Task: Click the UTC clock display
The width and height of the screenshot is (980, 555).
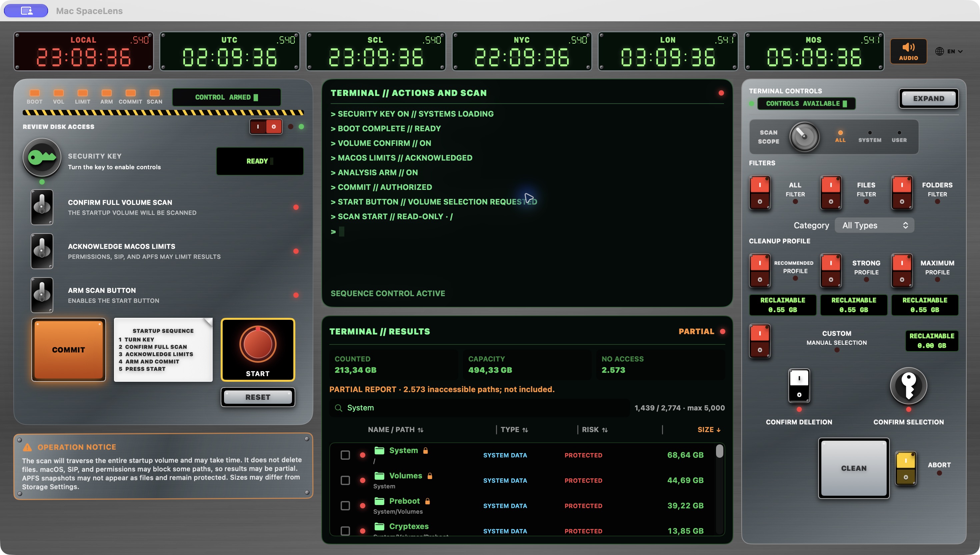Action: tap(230, 51)
